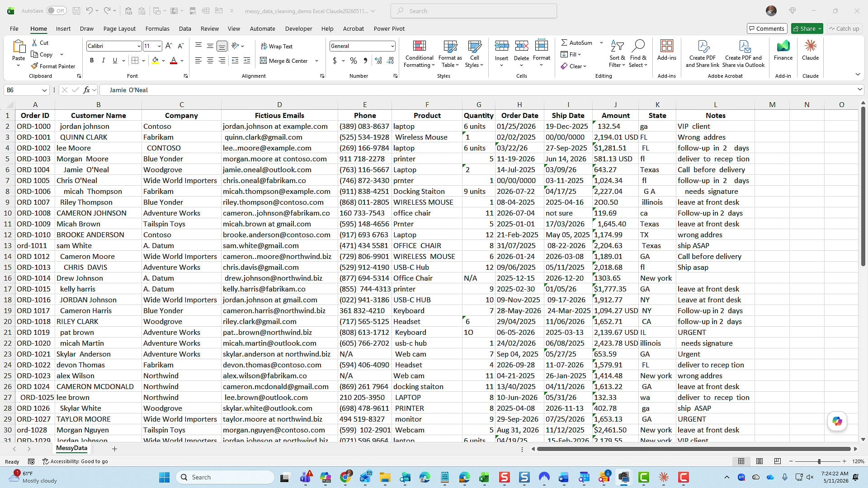Open the Review tab
Viewport: 868px width, 488px height.
210,28
